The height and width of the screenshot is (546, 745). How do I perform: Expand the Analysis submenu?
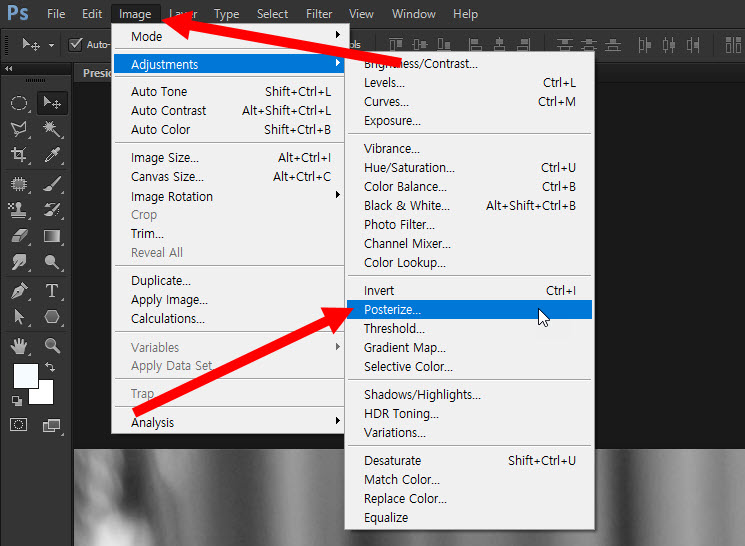tap(229, 422)
